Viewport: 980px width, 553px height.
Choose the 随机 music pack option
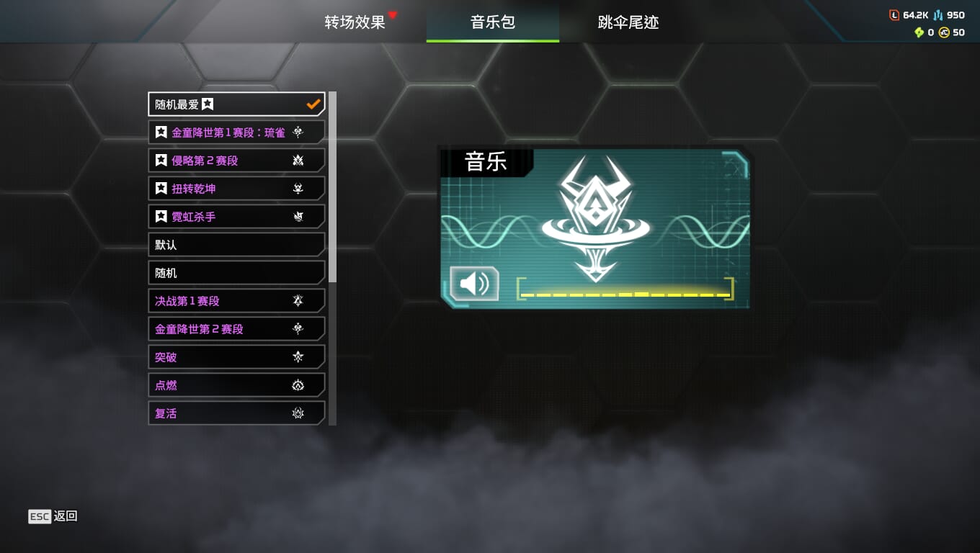tap(236, 273)
